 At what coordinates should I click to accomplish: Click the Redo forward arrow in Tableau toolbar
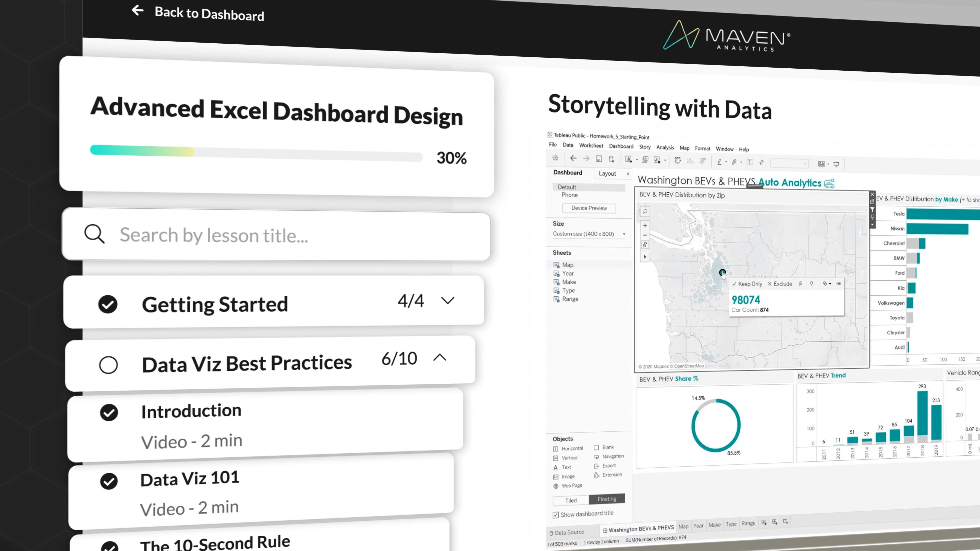click(x=586, y=159)
